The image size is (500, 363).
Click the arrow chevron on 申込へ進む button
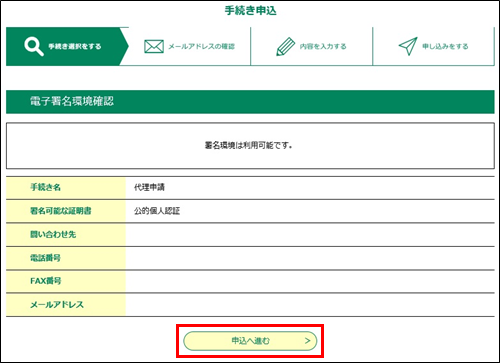click(x=307, y=341)
